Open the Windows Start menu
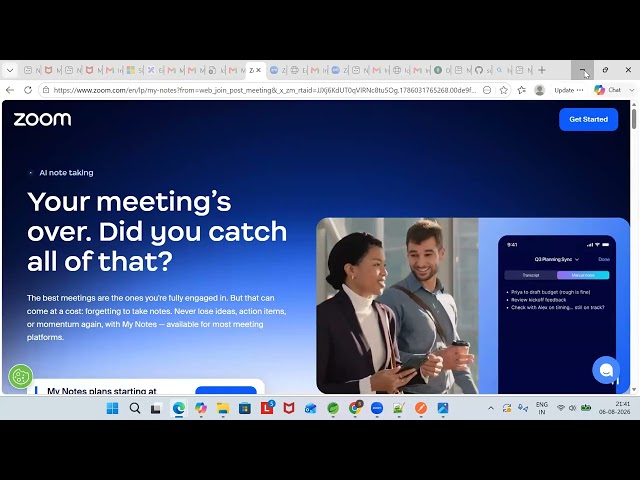This screenshot has height=480, width=640. (112, 408)
